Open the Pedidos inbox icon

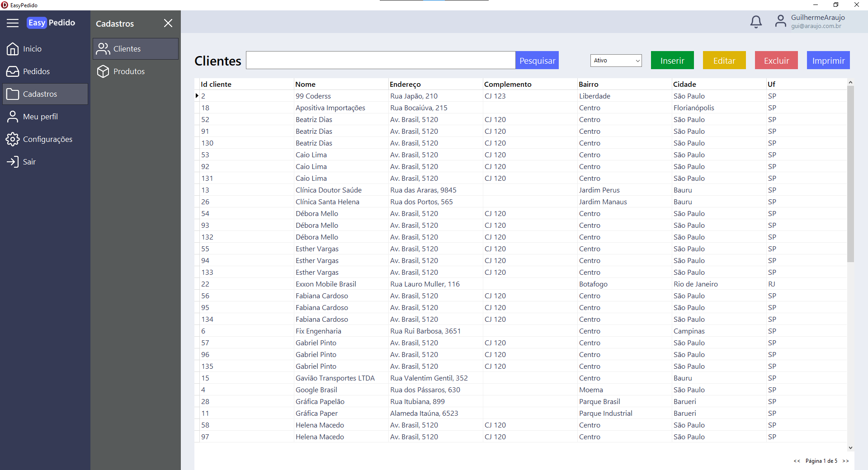(x=13, y=71)
